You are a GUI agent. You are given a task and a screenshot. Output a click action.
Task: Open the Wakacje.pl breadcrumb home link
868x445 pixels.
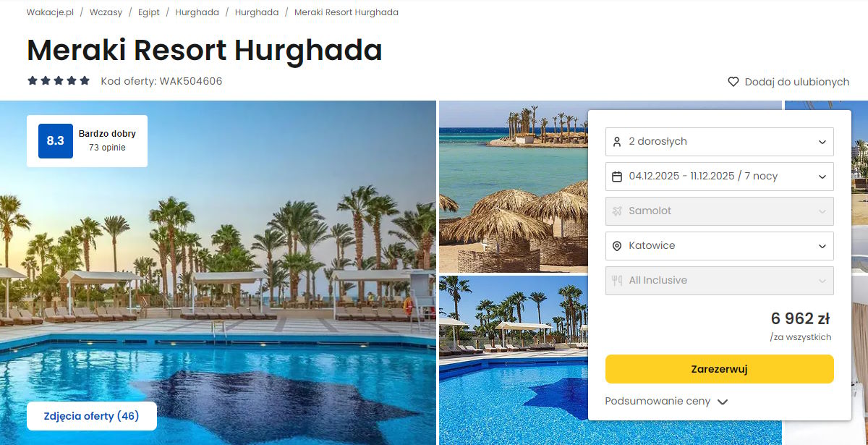50,12
